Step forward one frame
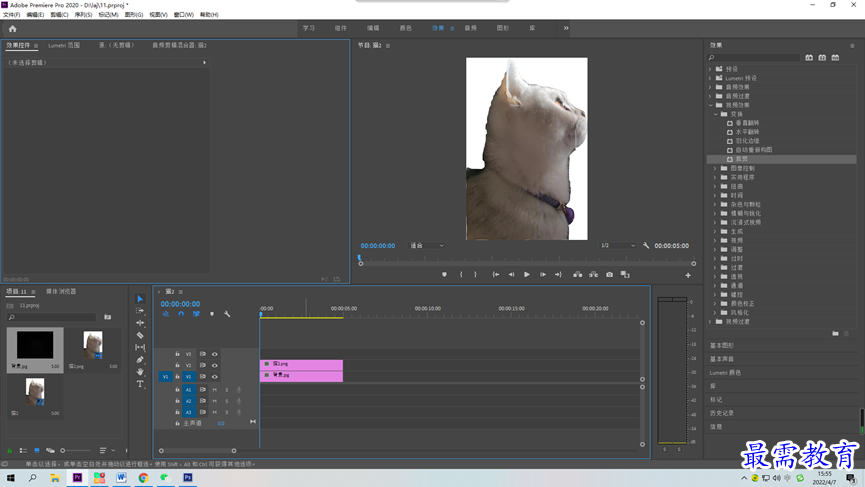Screen dimensions: 865x487 coord(543,275)
